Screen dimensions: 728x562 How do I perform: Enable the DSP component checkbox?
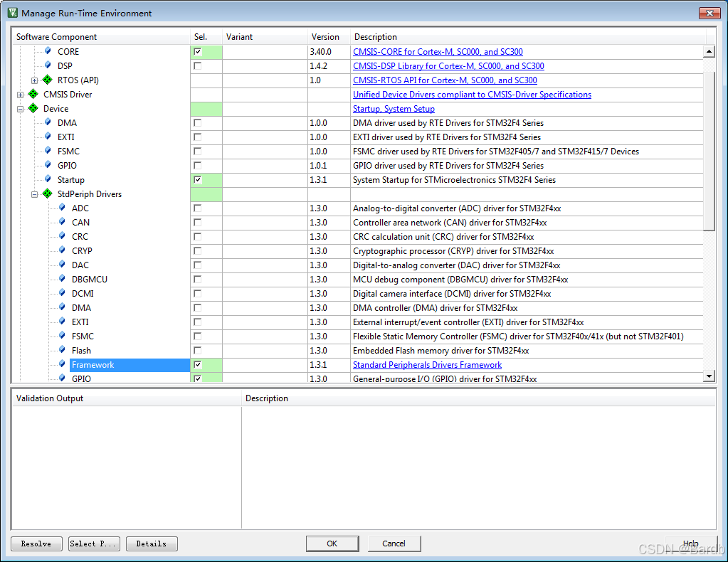click(x=198, y=66)
